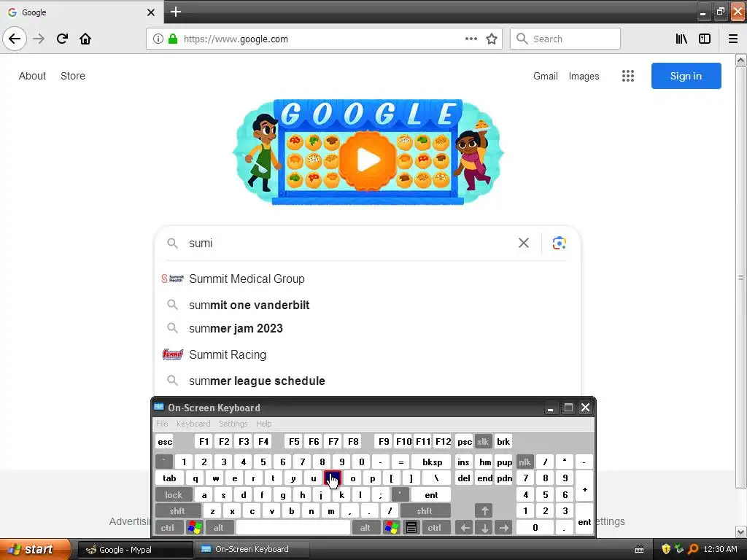This screenshot has height=560, width=747.
Task: Open the browser home page
Action: coord(85,39)
